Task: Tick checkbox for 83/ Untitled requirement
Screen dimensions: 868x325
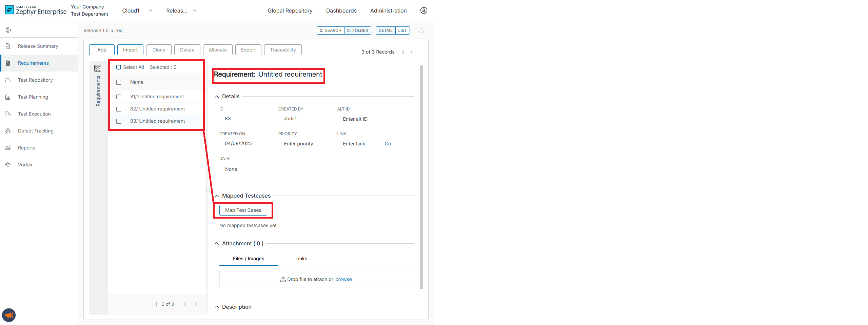Action: tap(119, 121)
